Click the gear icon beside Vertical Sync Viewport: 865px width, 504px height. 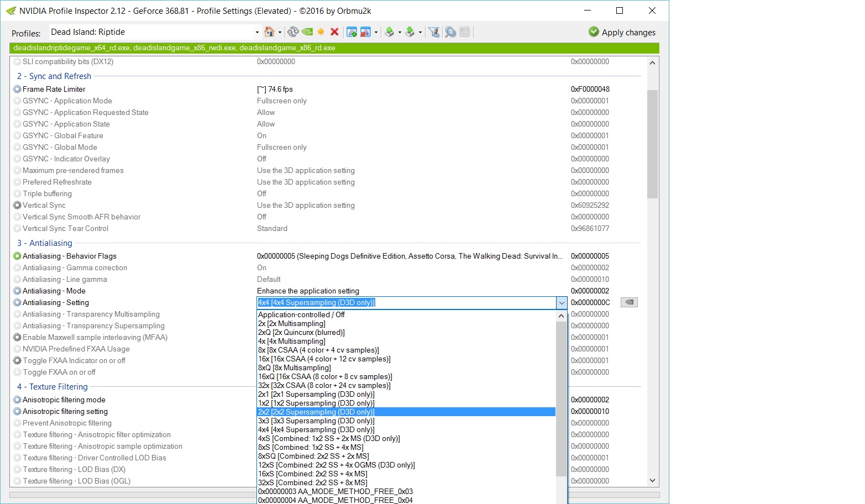(x=17, y=205)
